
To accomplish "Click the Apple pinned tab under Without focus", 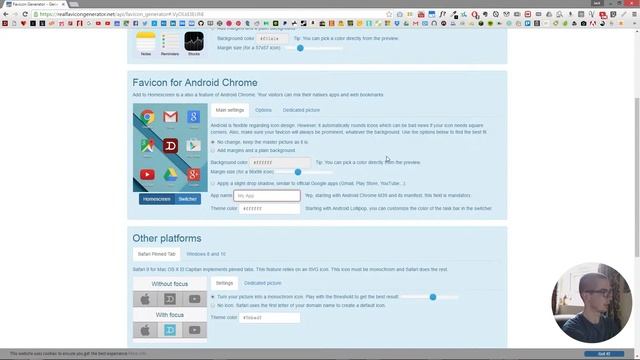I will 145,299.
